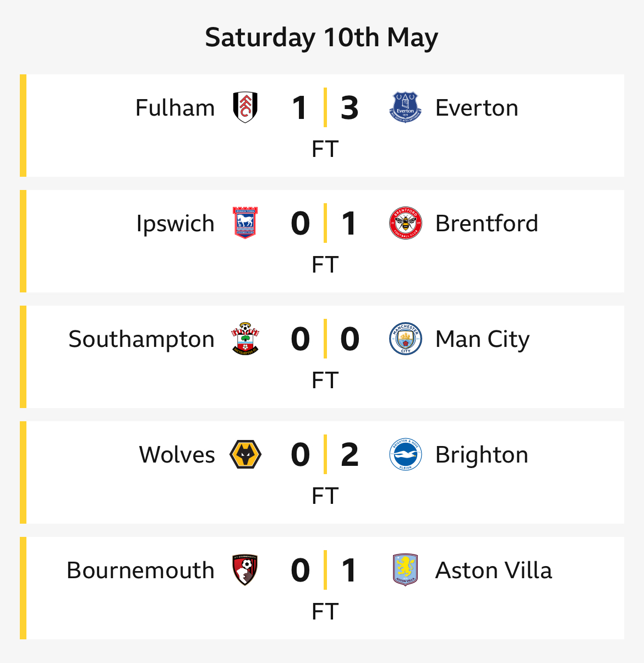This screenshot has height=663, width=644.
Task: Click the Wolves wolf-head crest
Action: (x=245, y=454)
